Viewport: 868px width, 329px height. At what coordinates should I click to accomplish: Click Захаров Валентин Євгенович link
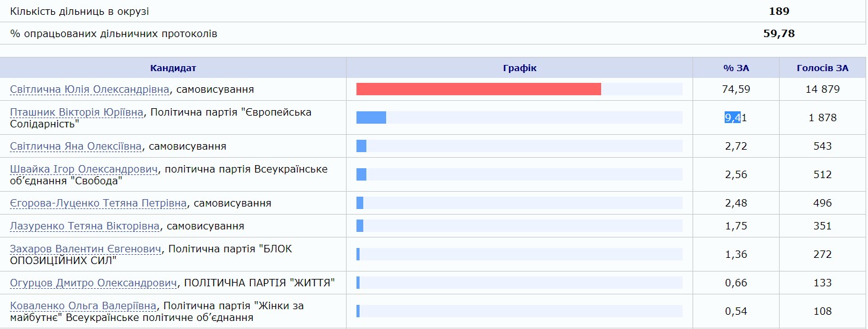point(86,249)
